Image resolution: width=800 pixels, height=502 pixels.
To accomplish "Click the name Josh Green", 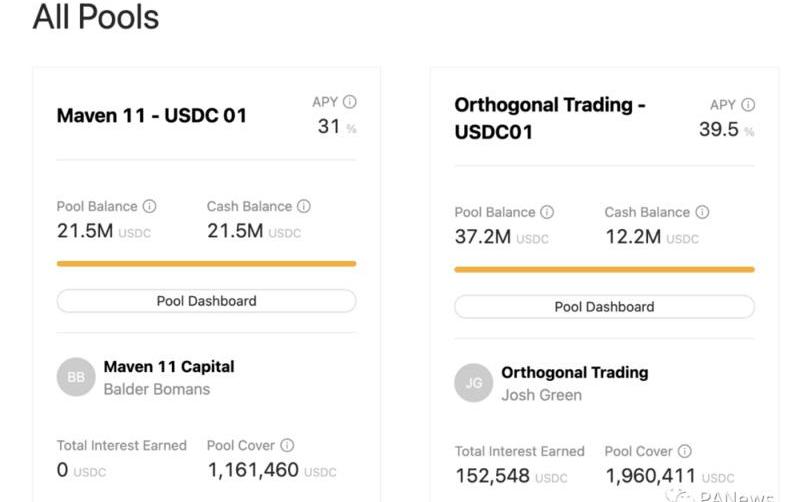I will coord(541,395).
